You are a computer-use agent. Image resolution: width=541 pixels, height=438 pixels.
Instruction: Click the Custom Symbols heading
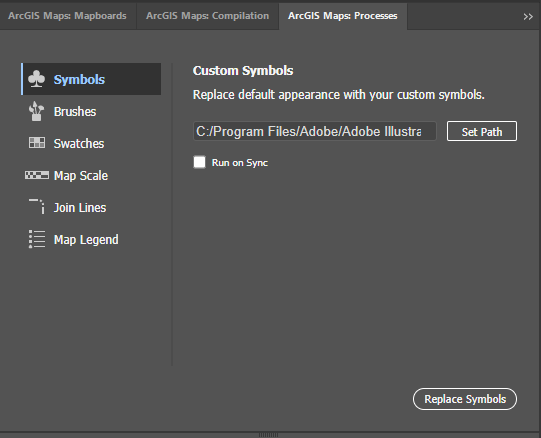243,71
